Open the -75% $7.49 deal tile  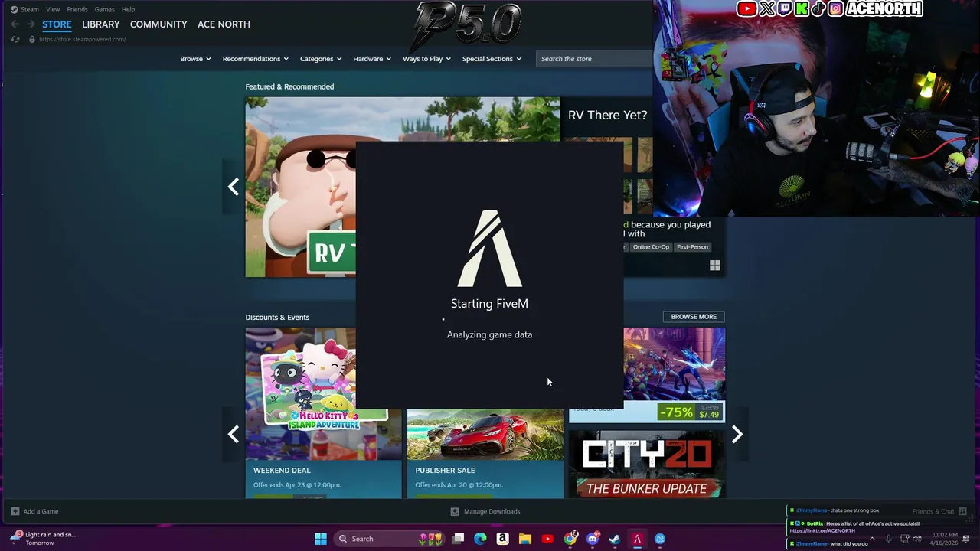coord(675,375)
